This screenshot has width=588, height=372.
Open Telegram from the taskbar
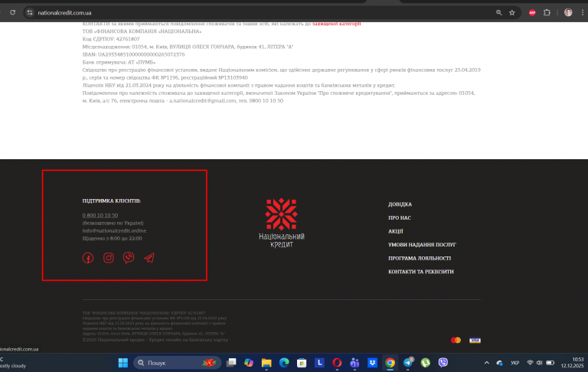pos(407,363)
